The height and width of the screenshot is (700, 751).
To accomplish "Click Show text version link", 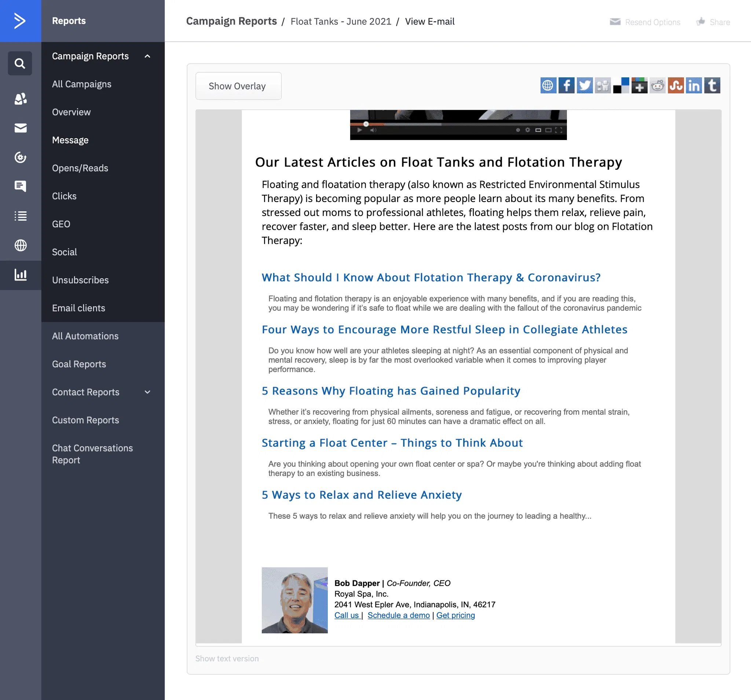I will (x=227, y=659).
